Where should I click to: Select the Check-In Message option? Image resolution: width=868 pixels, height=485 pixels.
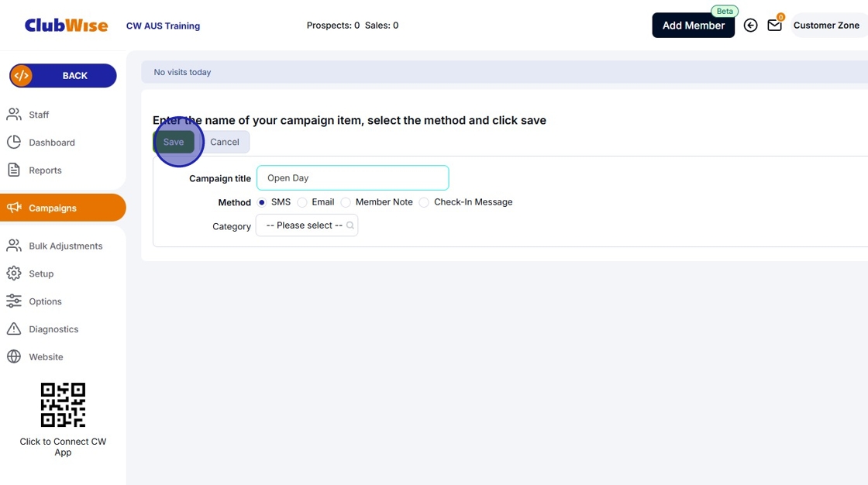[x=424, y=201]
